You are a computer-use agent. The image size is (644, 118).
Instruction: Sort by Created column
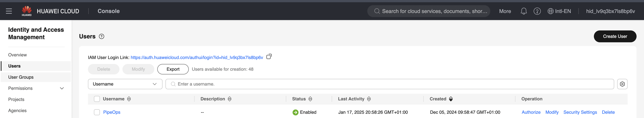451,99
